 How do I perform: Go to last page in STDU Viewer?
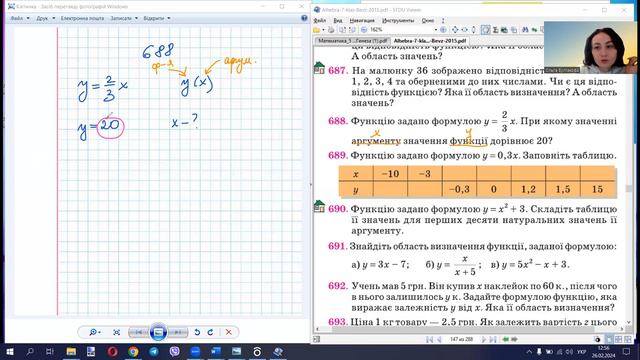click(x=493, y=339)
